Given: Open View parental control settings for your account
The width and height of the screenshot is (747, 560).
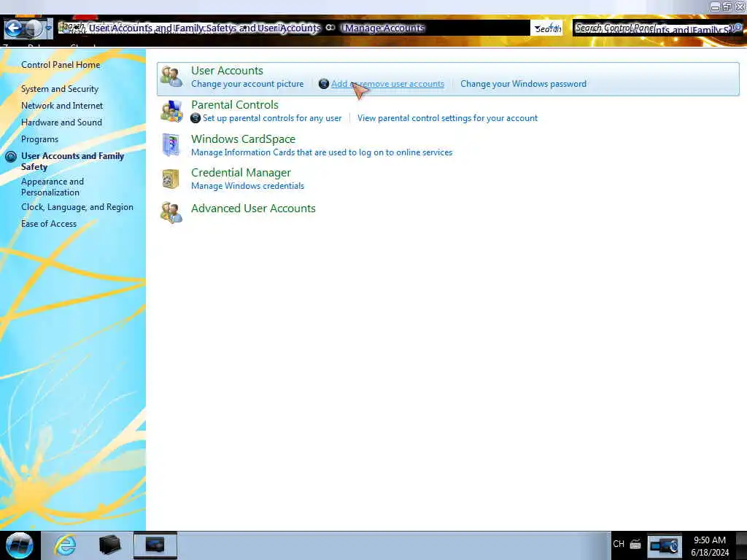Looking at the screenshot, I should pos(447,118).
